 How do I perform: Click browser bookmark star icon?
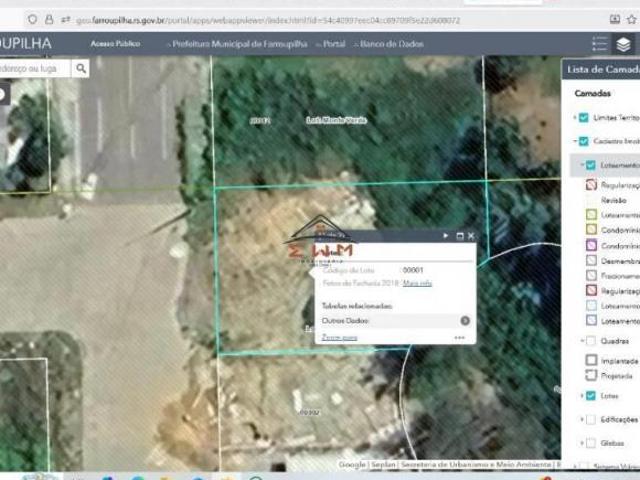pyautogui.click(x=631, y=19)
